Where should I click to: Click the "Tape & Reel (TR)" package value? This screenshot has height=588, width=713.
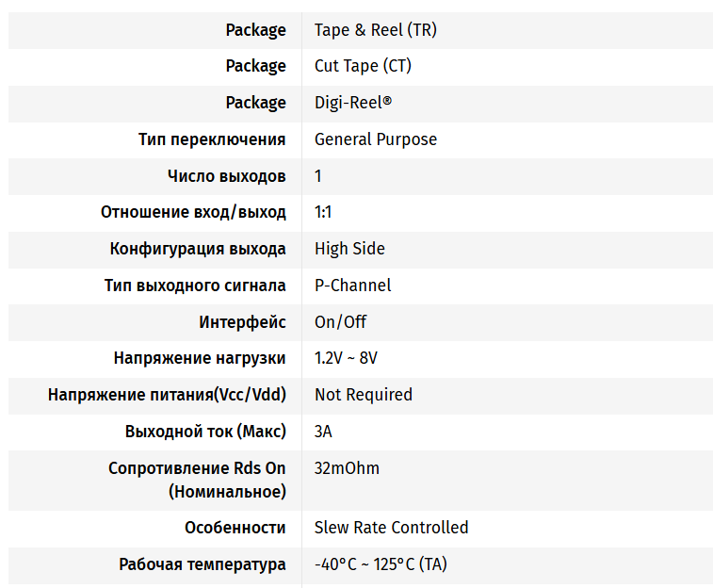pyautogui.click(x=375, y=30)
